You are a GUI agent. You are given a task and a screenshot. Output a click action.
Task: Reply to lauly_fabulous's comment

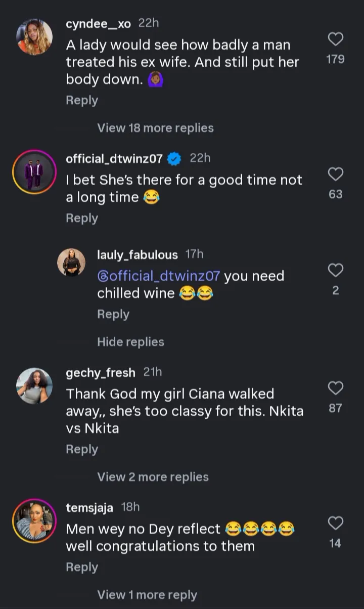(x=113, y=314)
